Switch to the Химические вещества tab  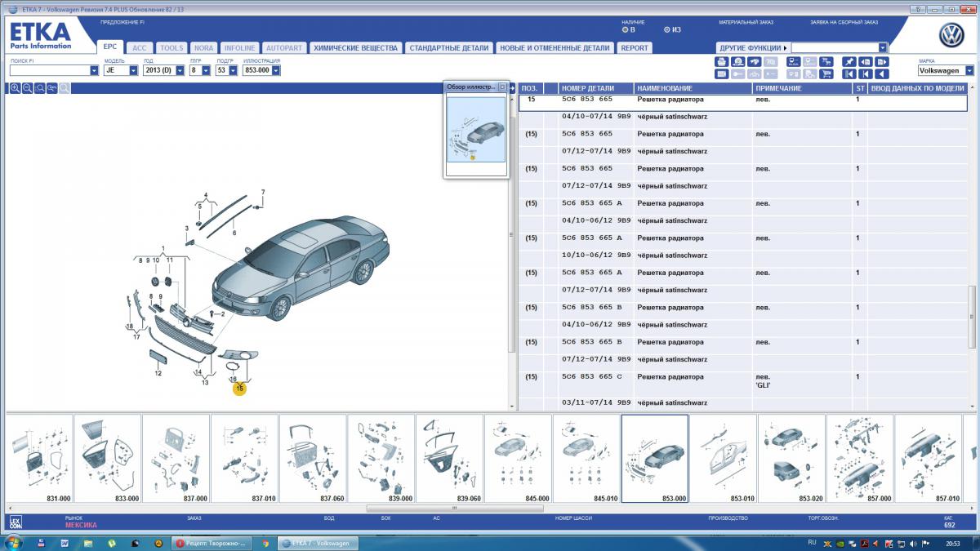click(355, 48)
